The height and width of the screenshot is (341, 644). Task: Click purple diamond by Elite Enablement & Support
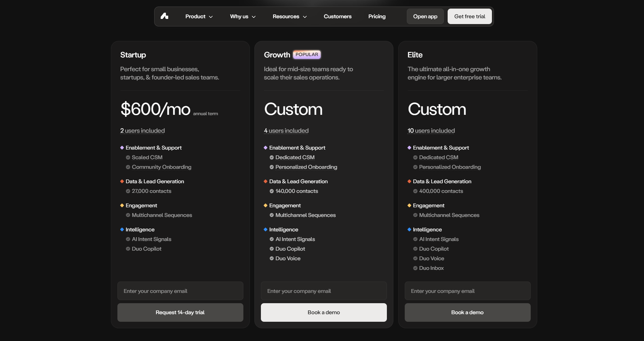point(409,147)
